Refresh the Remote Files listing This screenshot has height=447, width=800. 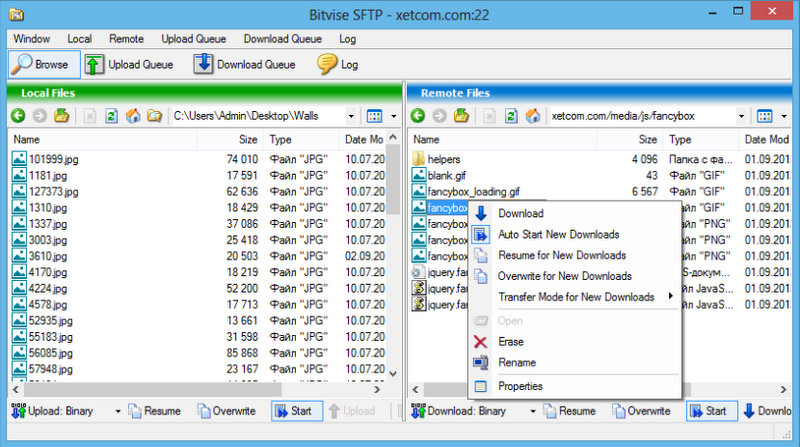[x=511, y=116]
